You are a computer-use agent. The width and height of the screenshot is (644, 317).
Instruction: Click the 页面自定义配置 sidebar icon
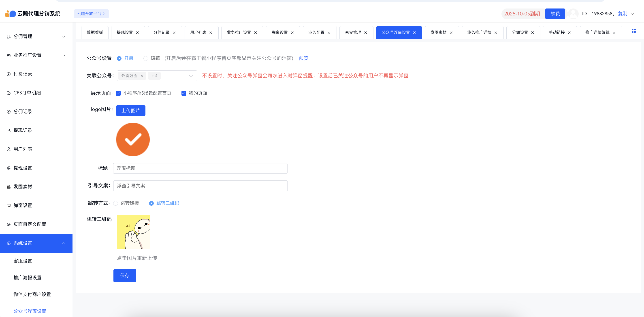pos(9,224)
